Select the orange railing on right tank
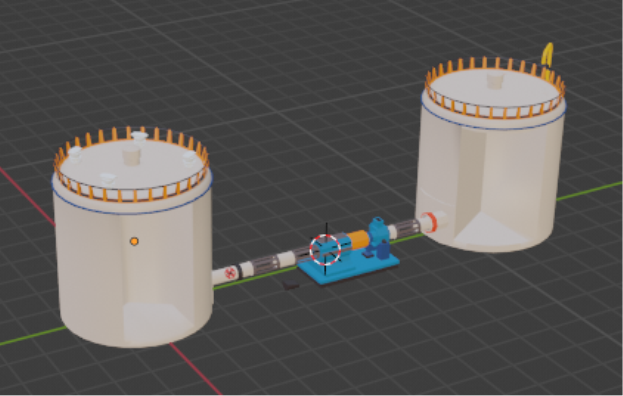This screenshot has width=623, height=396. coord(495,87)
